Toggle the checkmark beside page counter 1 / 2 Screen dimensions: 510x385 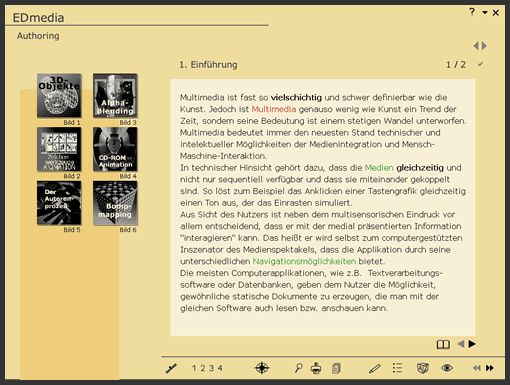coord(480,64)
